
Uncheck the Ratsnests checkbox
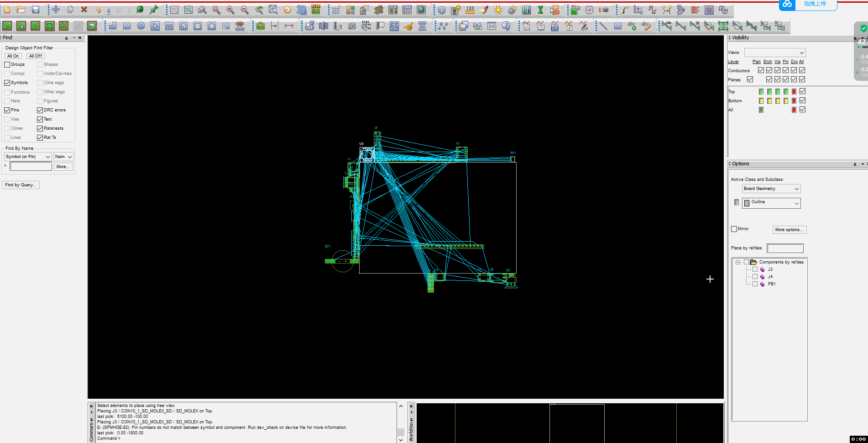point(40,128)
